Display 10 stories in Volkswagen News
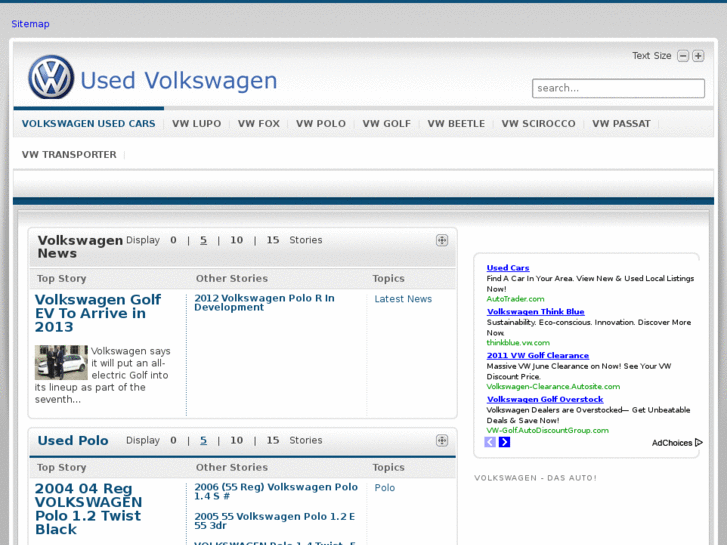The height and width of the screenshot is (545, 727). [x=236, y=240]
